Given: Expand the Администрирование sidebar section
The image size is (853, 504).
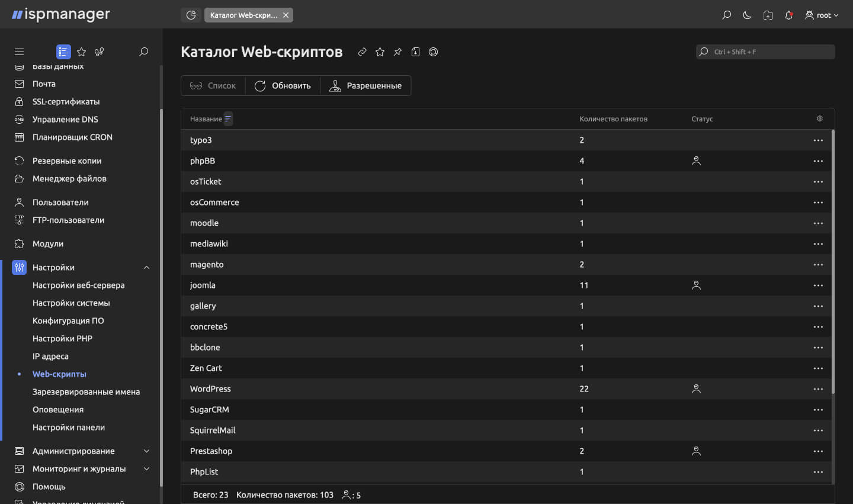Looking at the screenshot, I should coord(146,451).
